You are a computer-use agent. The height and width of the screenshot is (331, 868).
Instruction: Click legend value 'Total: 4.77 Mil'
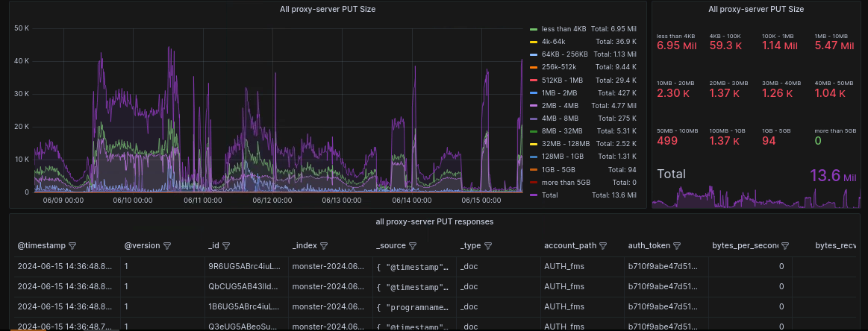pos(614,106)
